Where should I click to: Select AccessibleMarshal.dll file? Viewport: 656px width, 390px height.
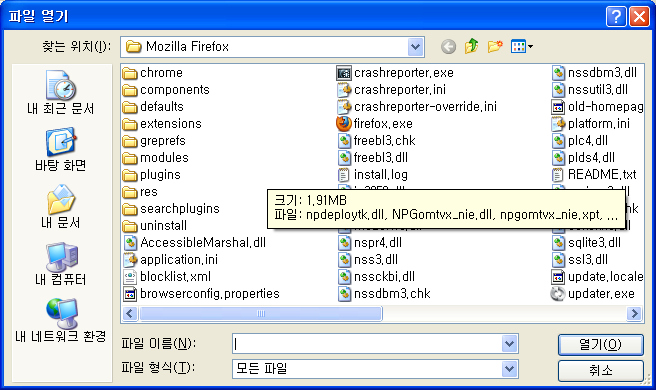(x=195, y=243)
